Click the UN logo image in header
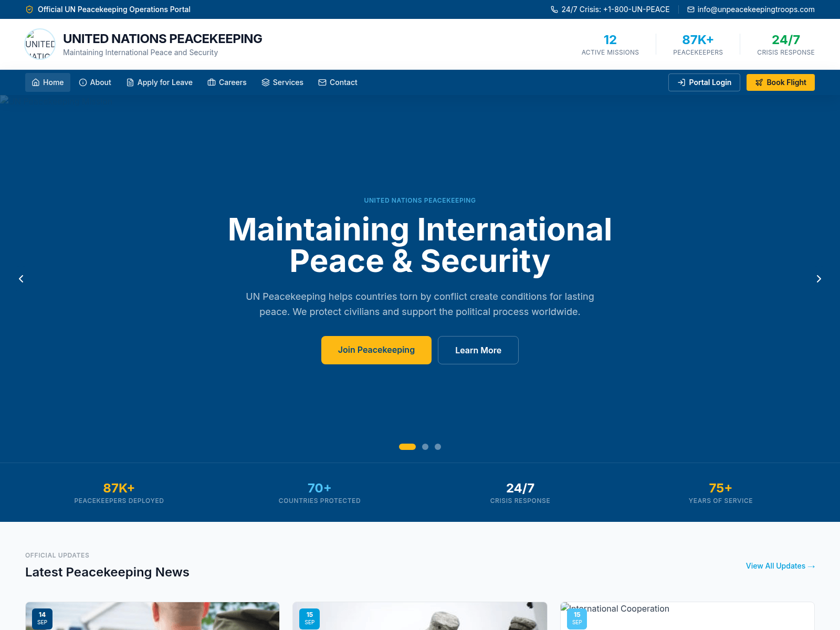Viewport: 840px width, 630px height. pyautogui.click(x=40, y=44)
